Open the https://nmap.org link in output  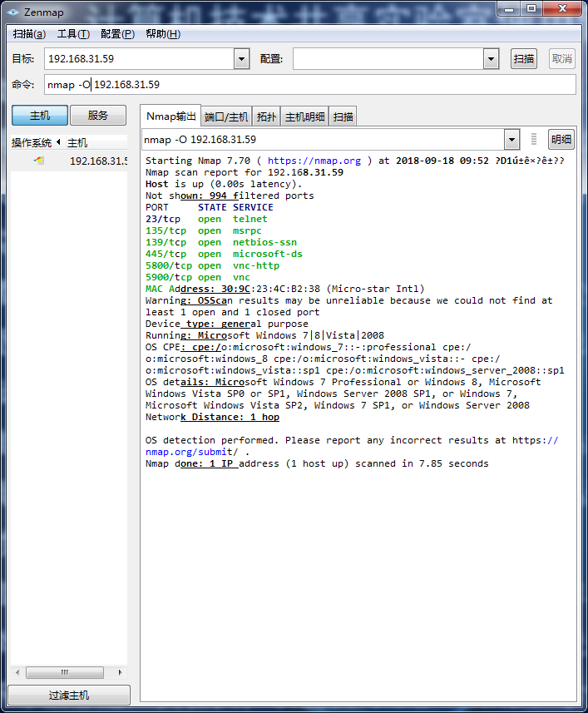(x=314, y=161)
